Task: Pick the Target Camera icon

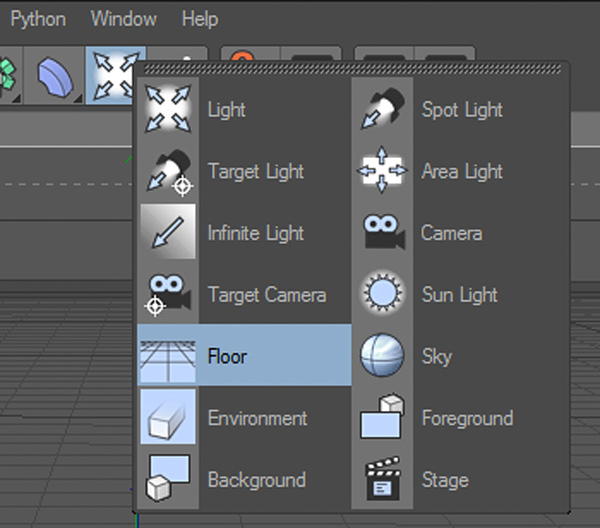Action: point(168,294)
